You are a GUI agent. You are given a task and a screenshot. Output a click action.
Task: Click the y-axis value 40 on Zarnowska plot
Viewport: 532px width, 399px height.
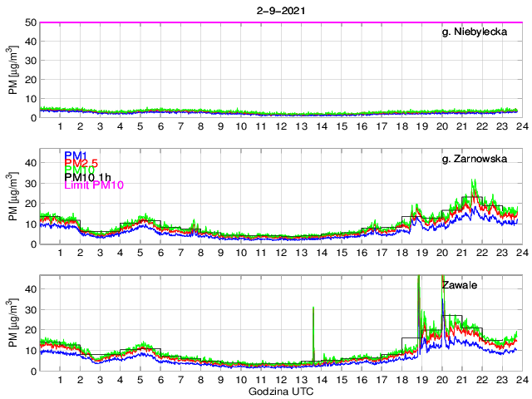[x=29, y=163]
